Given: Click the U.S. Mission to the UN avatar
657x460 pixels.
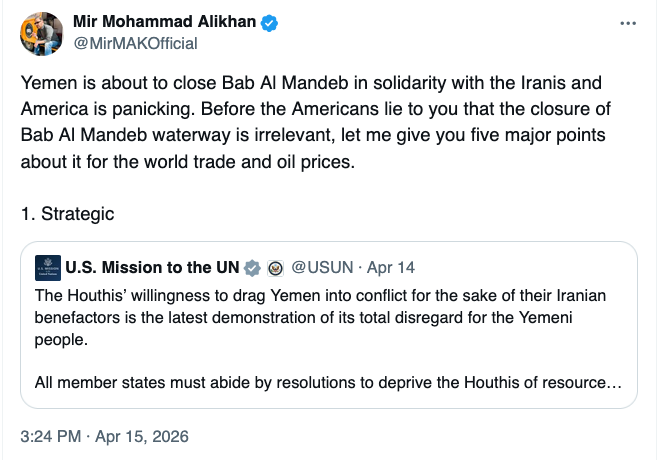Looking at the screenshot, I should (x=47, y=267).
